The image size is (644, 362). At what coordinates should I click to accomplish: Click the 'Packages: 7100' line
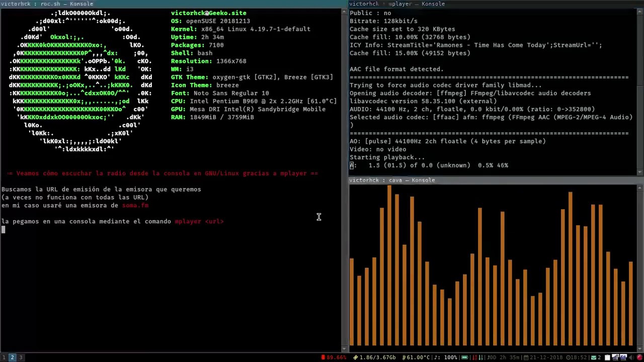tap(197, 45)
